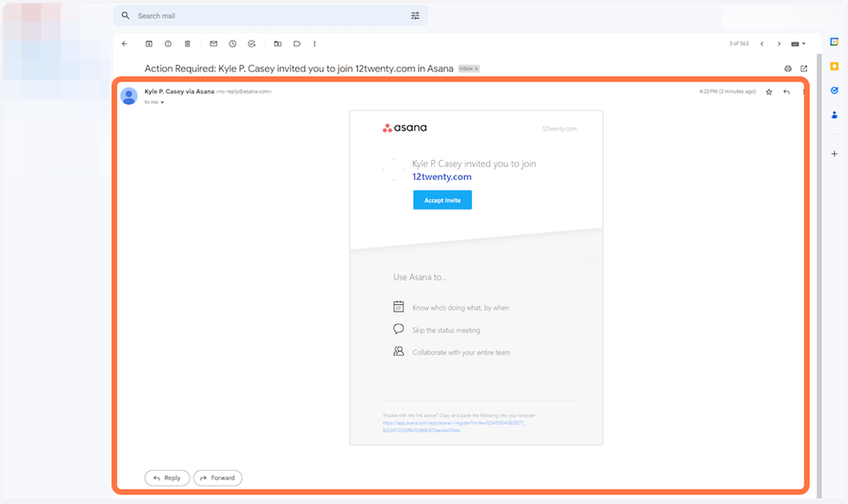Snooze the email using the clock icon
This screenshot has height=504, width=848.
[x=232, y=43]
